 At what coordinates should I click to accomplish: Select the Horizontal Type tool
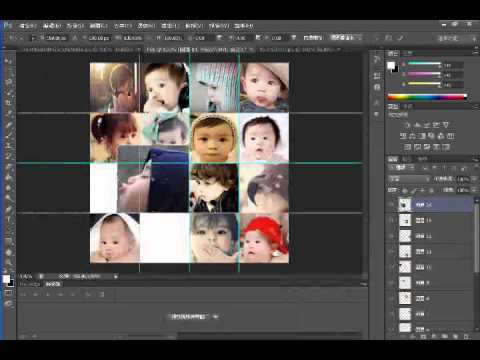coord(9,220)
